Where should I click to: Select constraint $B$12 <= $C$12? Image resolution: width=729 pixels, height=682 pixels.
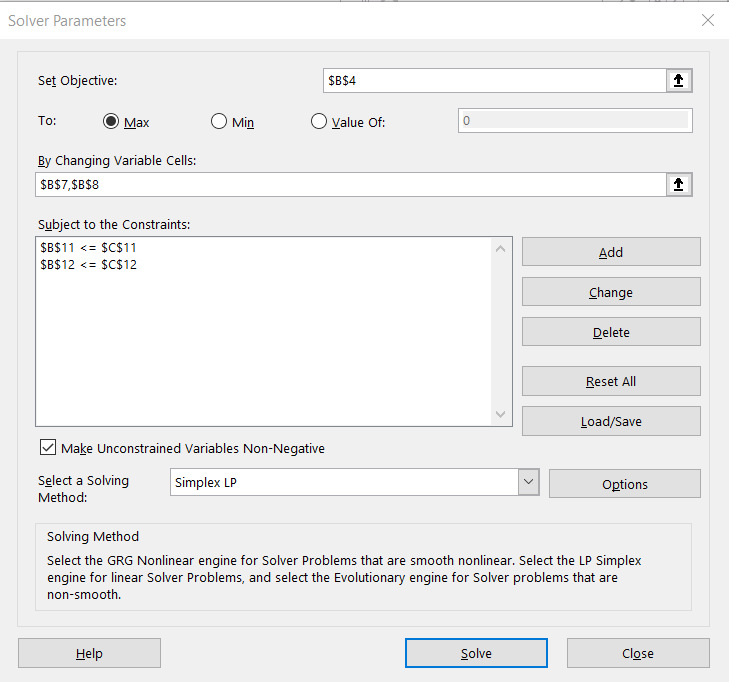88,264
